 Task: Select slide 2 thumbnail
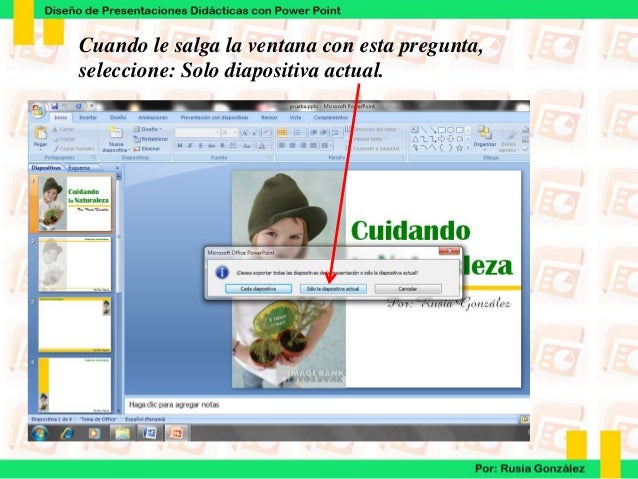[x=74, y=264]
